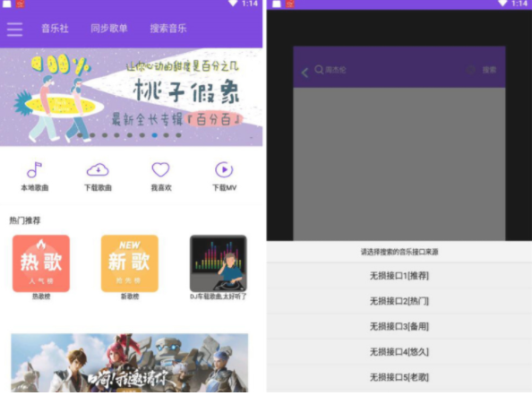Open the download MV play icon
Screen dimensions: 532x413
click(224, 169)
